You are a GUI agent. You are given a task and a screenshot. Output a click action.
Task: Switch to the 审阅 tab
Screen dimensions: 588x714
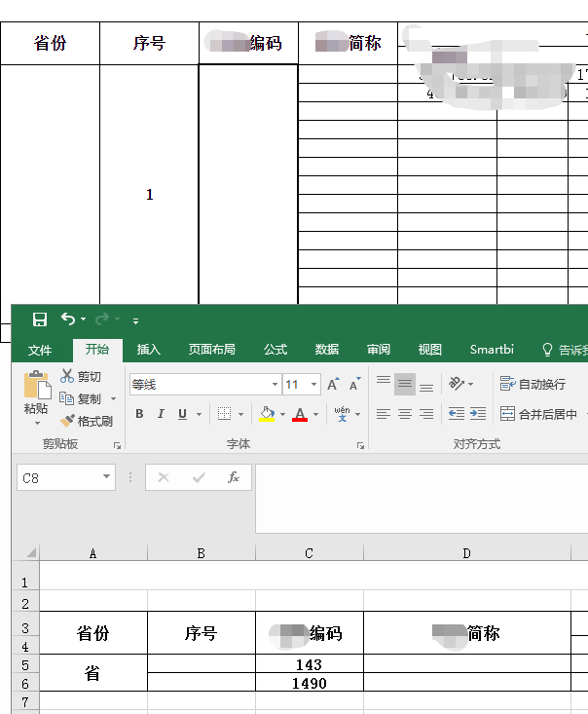pyautogui.click(x=379, y=350)
